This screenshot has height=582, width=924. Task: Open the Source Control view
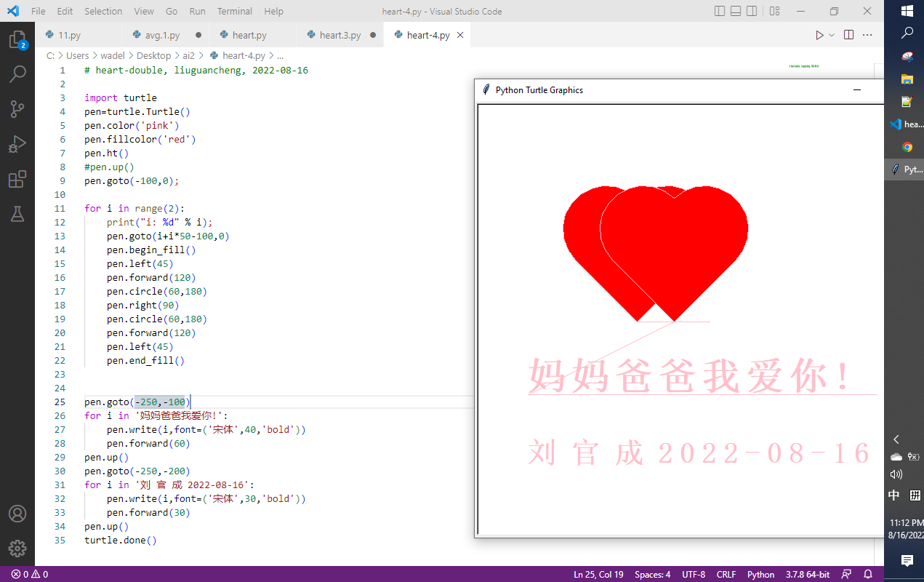coord(17,109)
